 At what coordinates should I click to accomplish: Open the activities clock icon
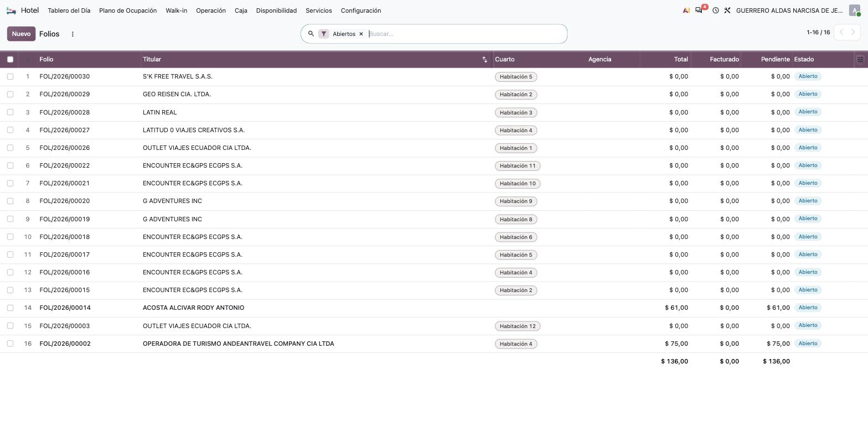coord(715,11)
